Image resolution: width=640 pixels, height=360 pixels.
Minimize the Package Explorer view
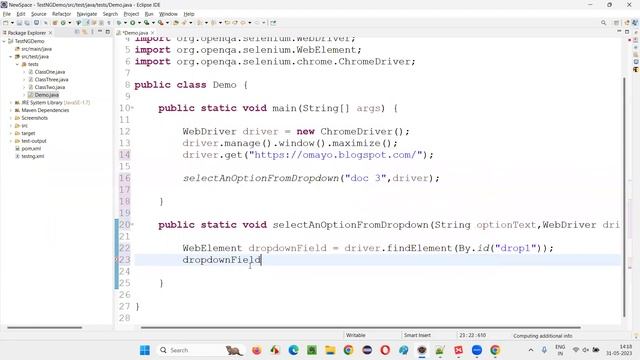[100, 32]
